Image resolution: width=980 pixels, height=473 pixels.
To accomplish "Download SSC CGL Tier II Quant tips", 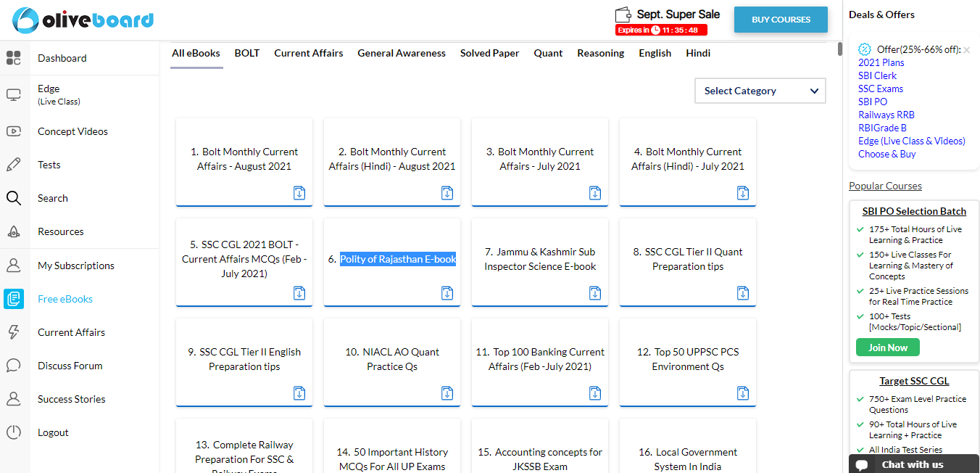I will point(743,293).
